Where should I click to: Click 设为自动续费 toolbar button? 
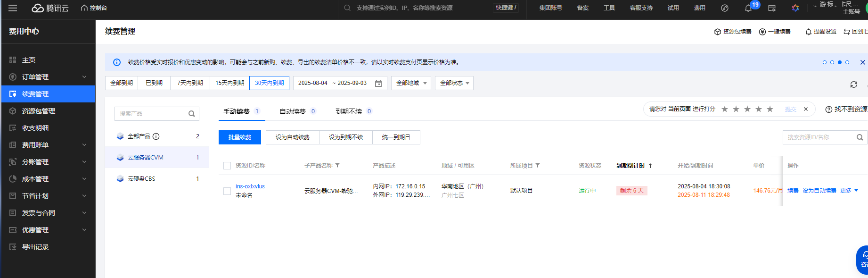click(x=293, y=137)
